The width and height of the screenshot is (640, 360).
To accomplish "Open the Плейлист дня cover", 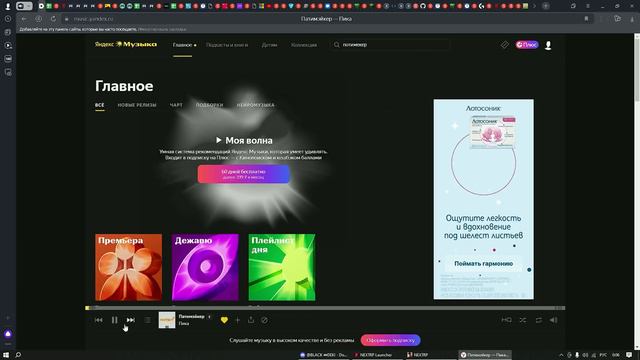I will [x=282, y=267].
